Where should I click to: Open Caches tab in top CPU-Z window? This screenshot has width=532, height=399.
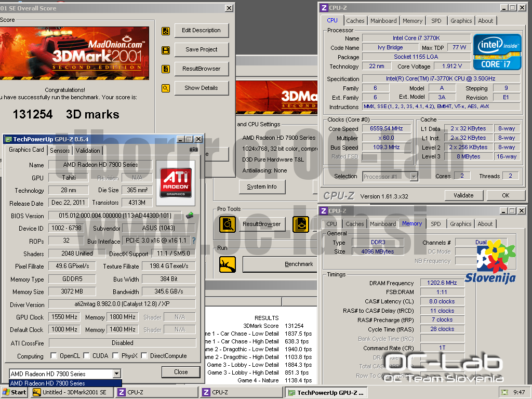355,21
